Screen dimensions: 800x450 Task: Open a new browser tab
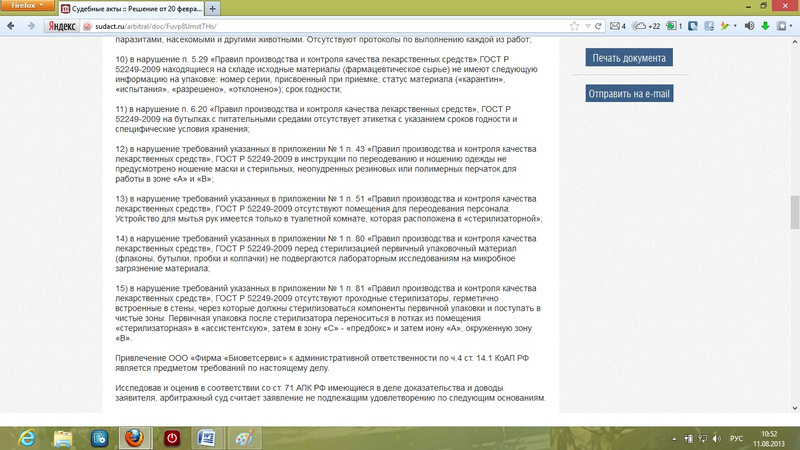click(213, 9)
